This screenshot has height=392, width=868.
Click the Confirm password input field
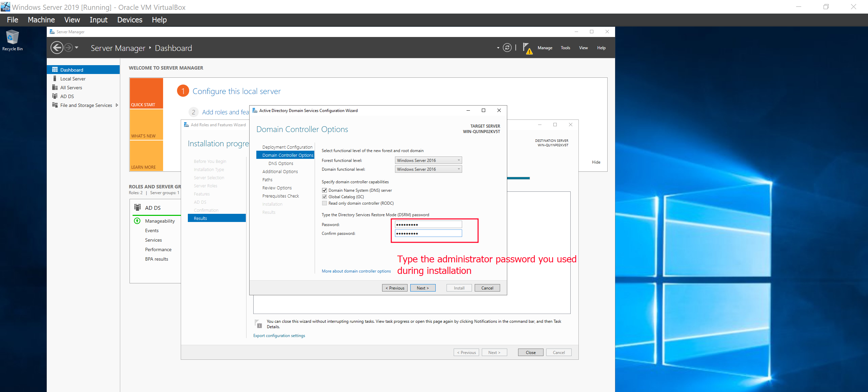[x=428, y=233]
